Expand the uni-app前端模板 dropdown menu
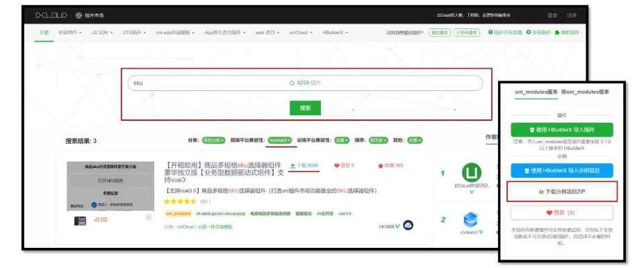644x268 pixels. (175, 33)
